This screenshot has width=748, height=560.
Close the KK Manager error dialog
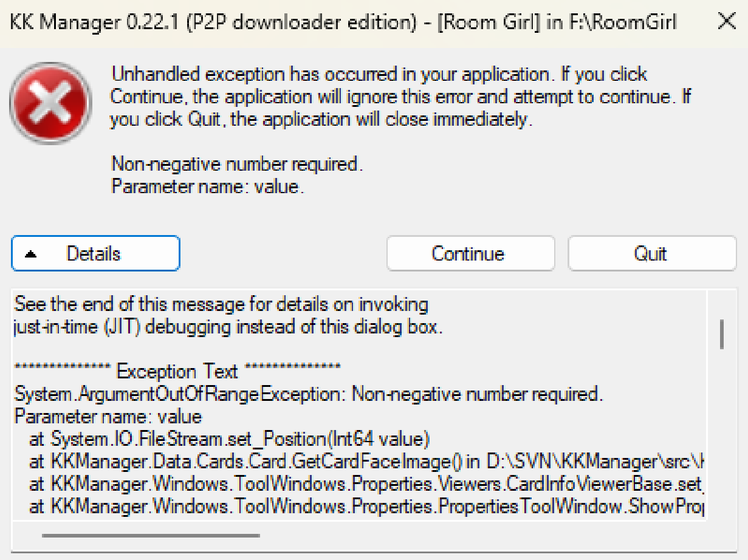[x=726, y=21]
